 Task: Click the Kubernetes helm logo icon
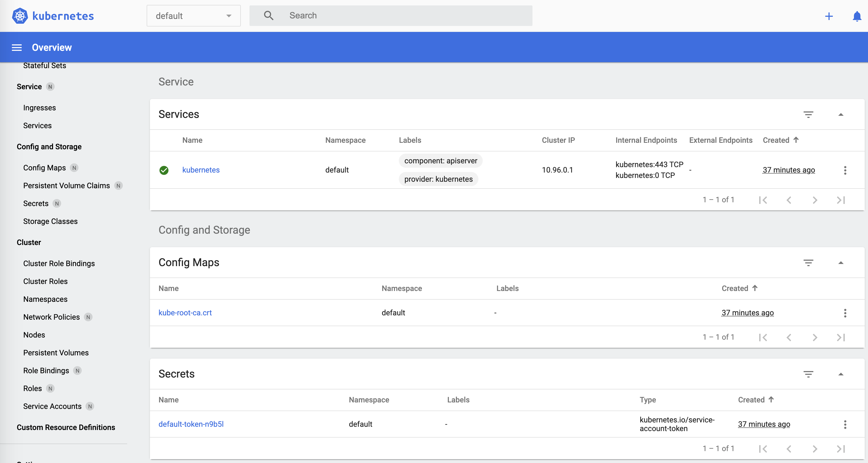pos(20,16)
